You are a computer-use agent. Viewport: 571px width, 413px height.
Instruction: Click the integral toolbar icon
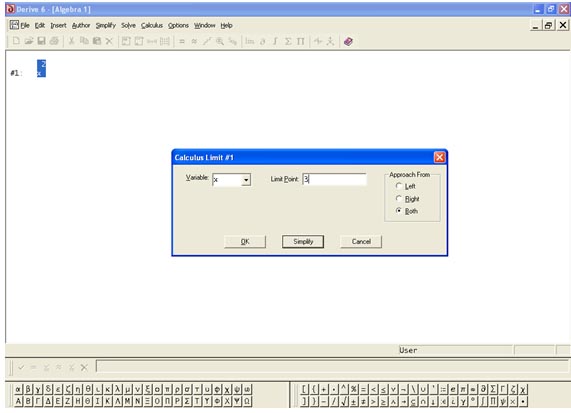coord(275,41)
